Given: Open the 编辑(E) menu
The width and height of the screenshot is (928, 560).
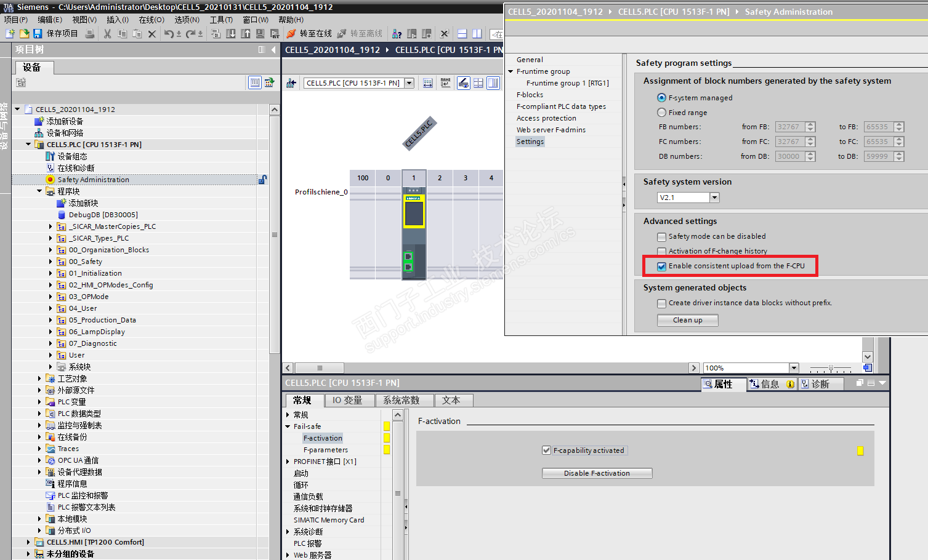Looking at the screenshot, I should tap(50, 20).
